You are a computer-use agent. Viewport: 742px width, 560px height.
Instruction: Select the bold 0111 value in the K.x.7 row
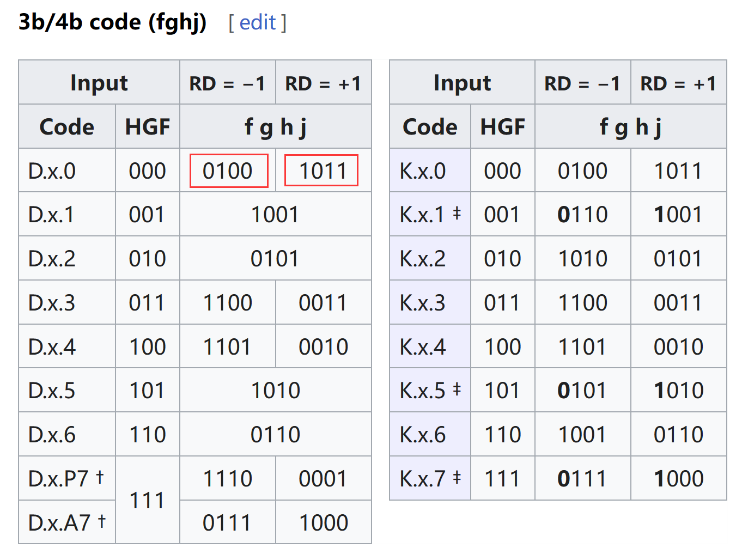point(582,479)
